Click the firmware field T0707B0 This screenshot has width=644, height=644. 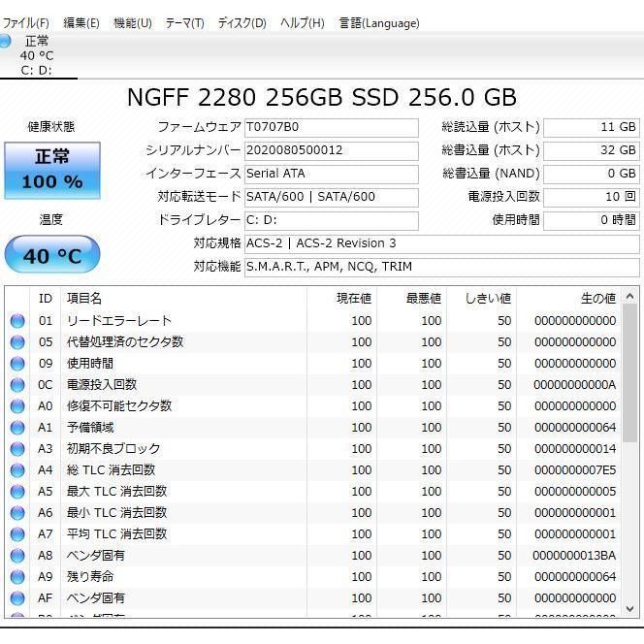[x=332, y=128]
